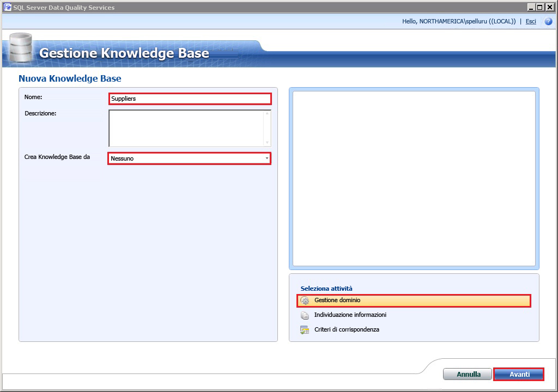
Task: Click the Nuova Knowledge Base heading
Action: click(x=70, y=78)
